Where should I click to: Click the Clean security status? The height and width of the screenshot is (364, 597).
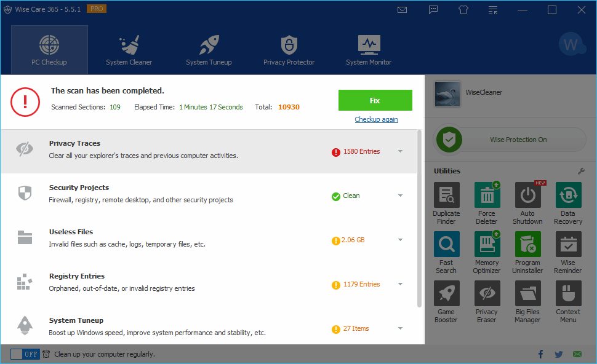coord(351,196)
